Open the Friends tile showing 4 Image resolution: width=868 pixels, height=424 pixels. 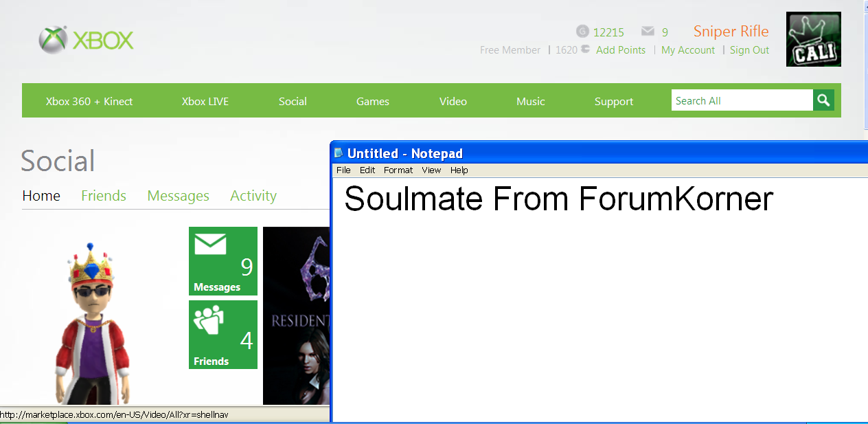click(223, 335)
